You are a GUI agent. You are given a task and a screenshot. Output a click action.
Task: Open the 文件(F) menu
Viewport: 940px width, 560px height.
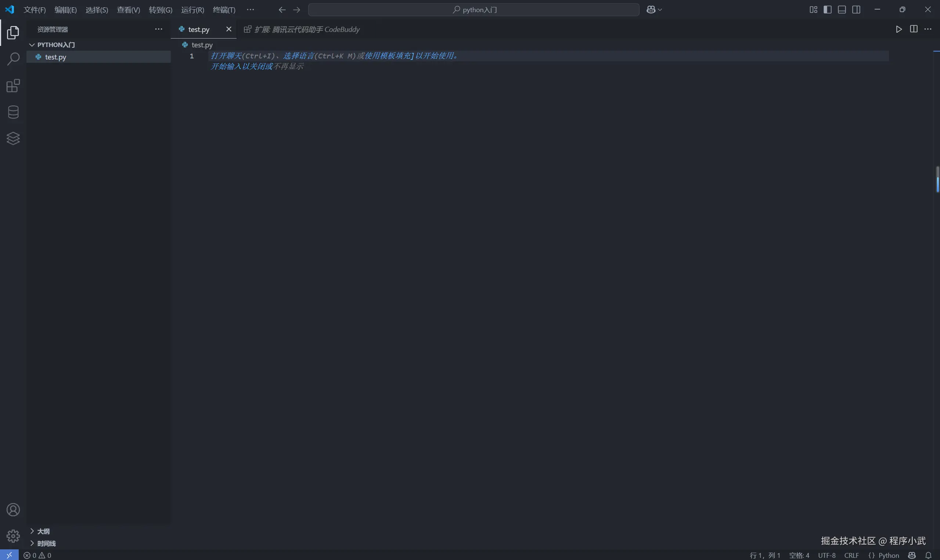pyautogui.click(x=34, y=10)
